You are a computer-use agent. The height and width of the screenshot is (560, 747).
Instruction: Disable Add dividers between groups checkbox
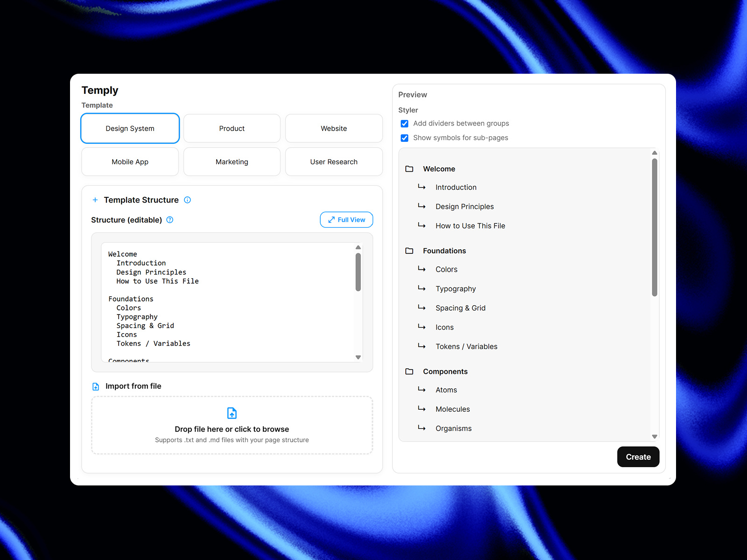pos(405,124)
